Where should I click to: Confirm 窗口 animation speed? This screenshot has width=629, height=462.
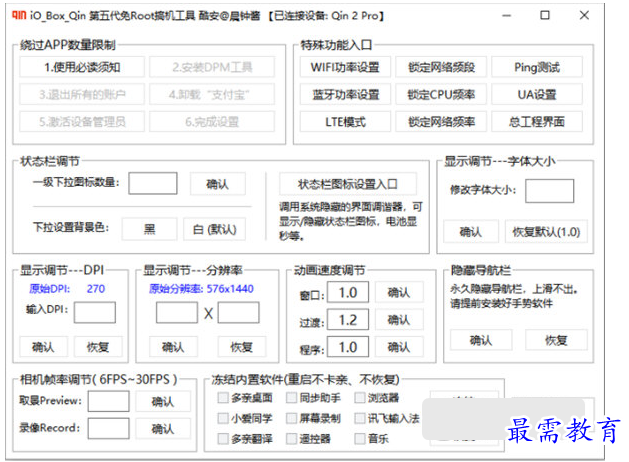pyautogui.click(x=399, y=292)
